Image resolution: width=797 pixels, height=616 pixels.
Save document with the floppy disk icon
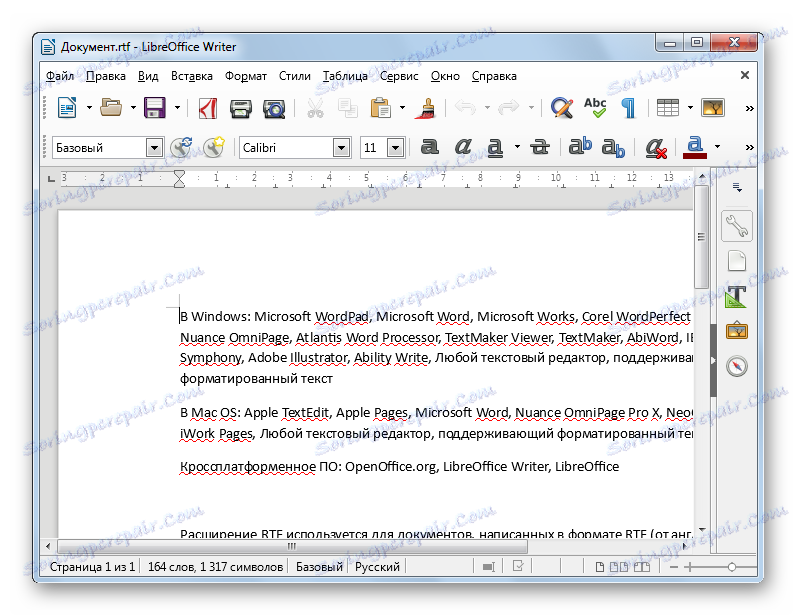pyautogui.click(x=155, y=108)
